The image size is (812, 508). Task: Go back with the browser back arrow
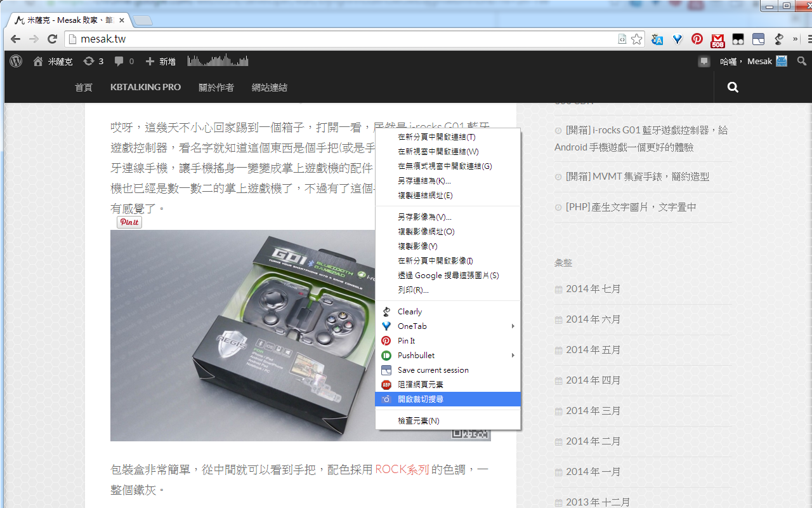click(16, 39)
